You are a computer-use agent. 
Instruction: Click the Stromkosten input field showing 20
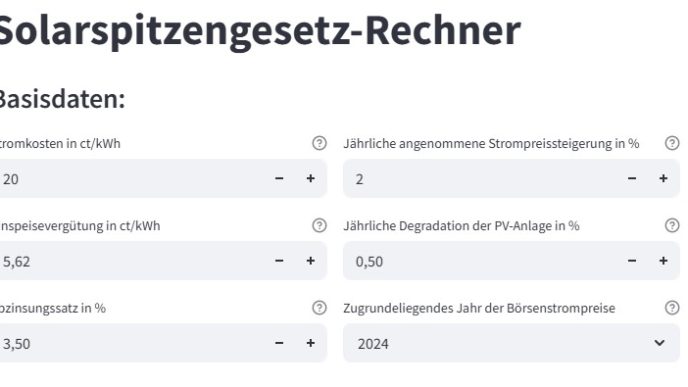(132, 179)
